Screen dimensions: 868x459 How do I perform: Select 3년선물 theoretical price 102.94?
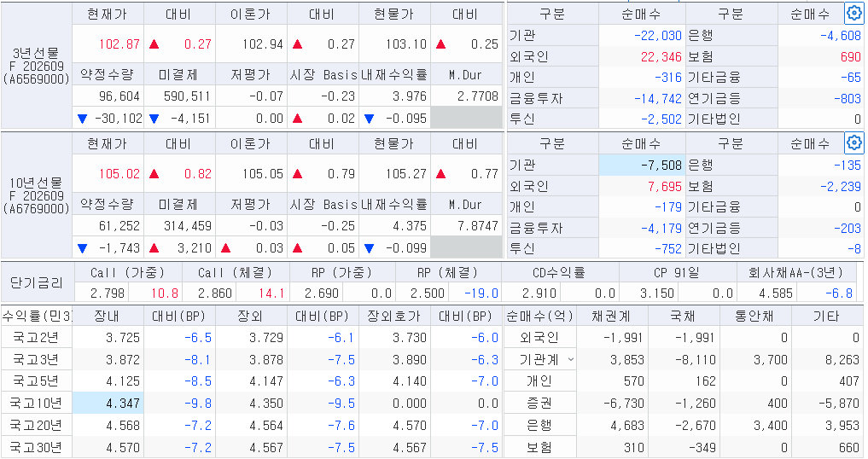coord(262,44)
